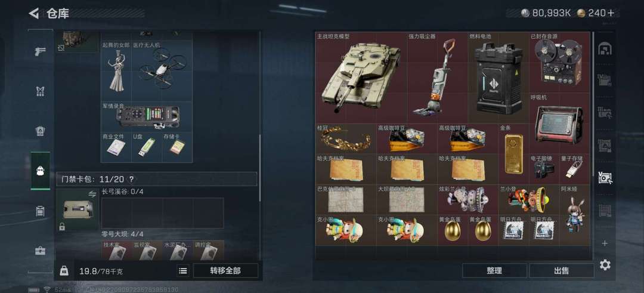Expand the 长弓溪谷 0/4 card section
This screenshot has width=644, height=293.
(123, 192)
